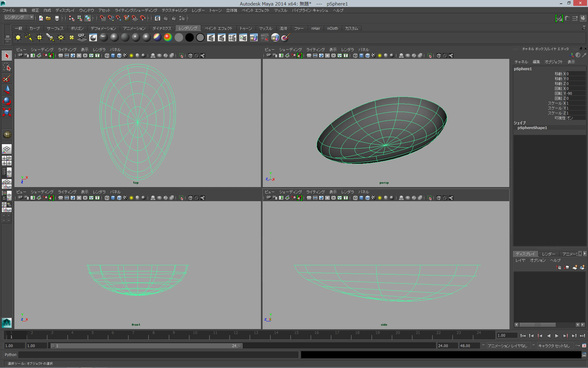Viewport: 588px width, 368px height.
Task: Click the 3D paint tool shelf icon
Action: pos(285,37)
